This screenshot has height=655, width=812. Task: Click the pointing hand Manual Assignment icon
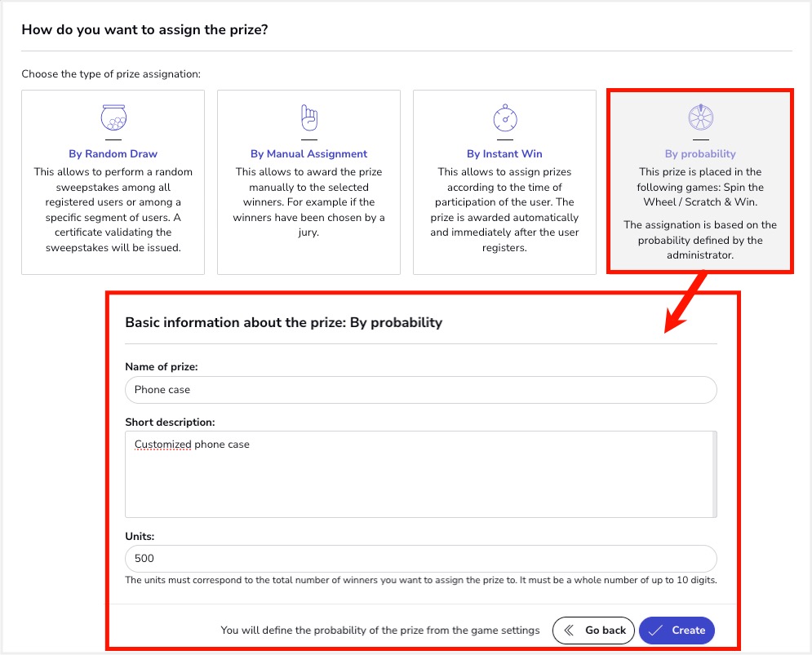tap(309, 117)
